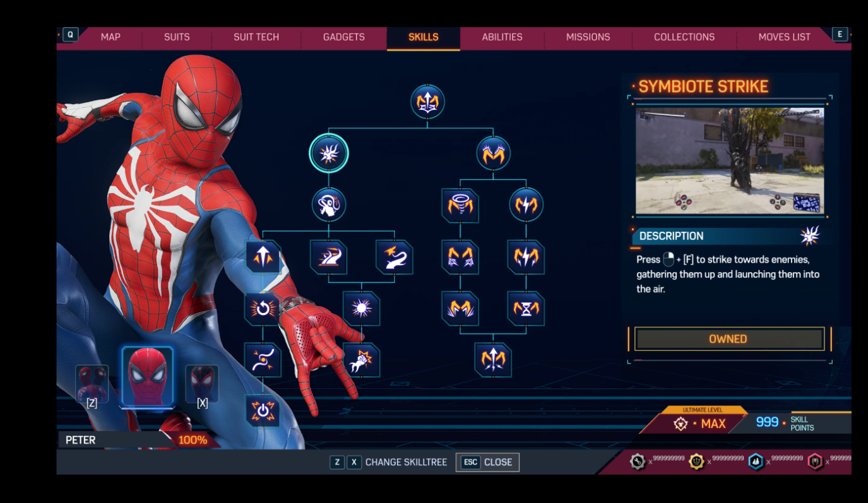Select the head-and-hand skill node
Viewport: 868px width, 503px height.
329,205
